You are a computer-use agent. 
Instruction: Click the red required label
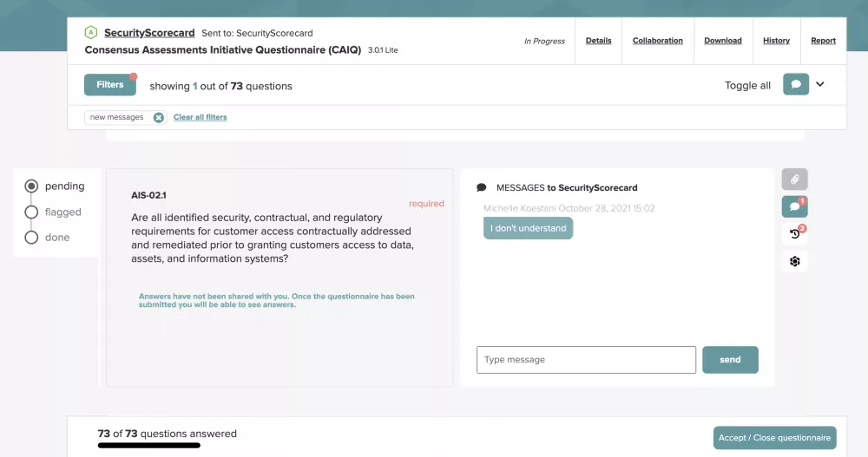(426, 204)
